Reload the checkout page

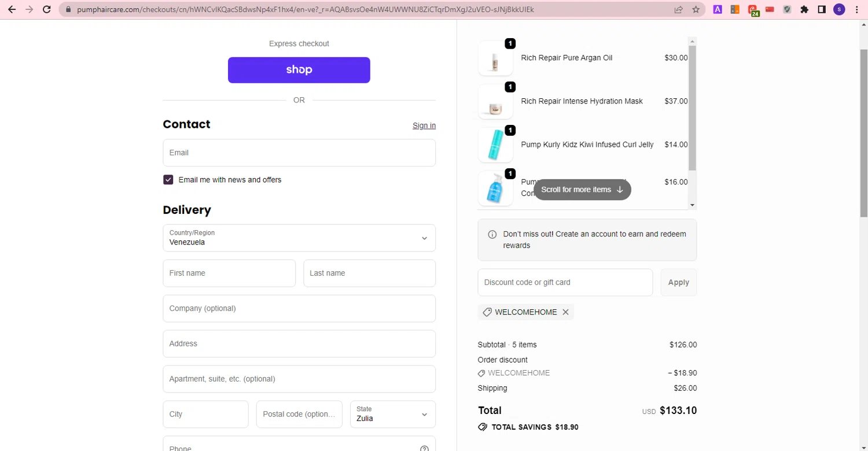pyautogui.click(x=47, y=9)
